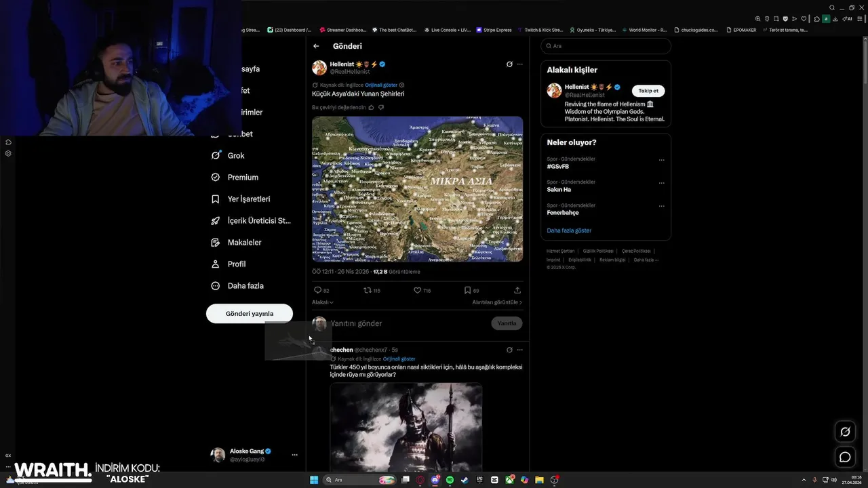Open the #GSvFB trend

coord(558,166)
